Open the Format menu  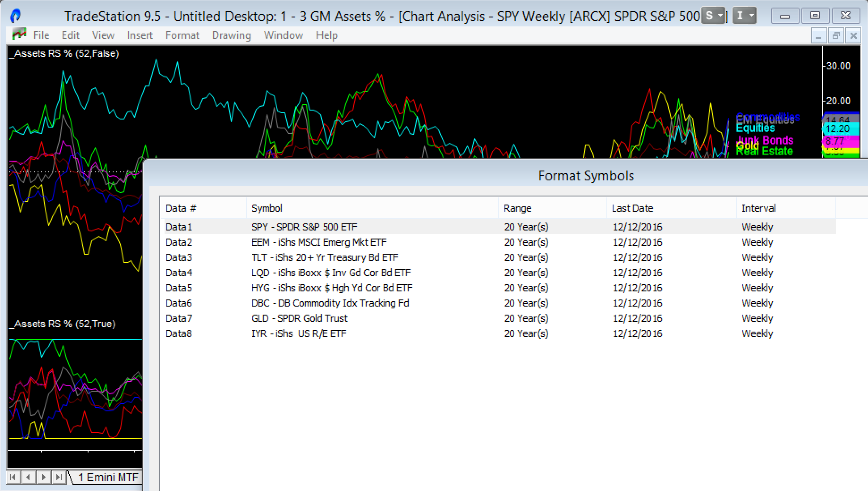[182, 35]
